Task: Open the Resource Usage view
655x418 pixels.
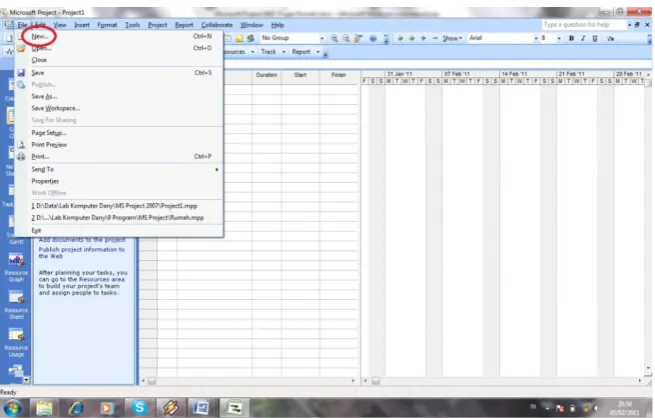Action: point(16,343)
